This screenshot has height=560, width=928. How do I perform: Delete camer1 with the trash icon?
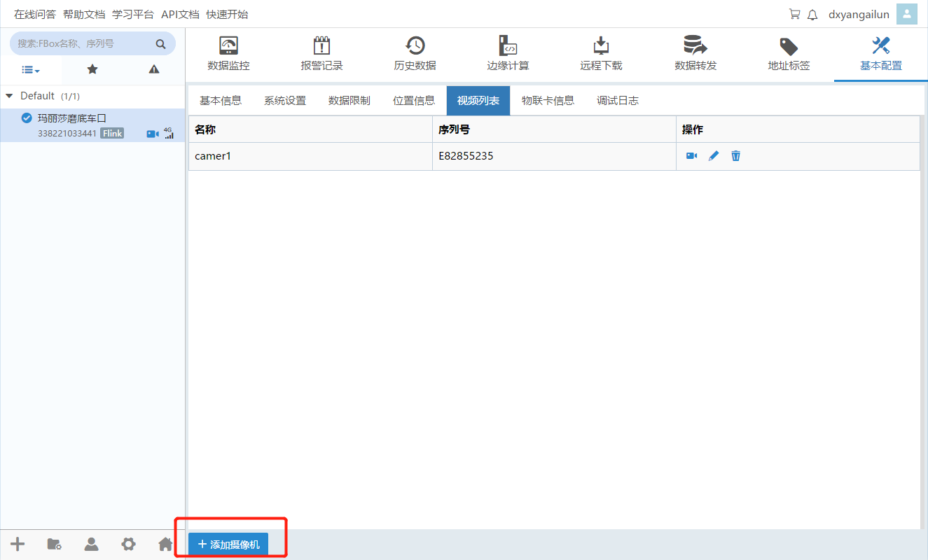click(735, 155)
